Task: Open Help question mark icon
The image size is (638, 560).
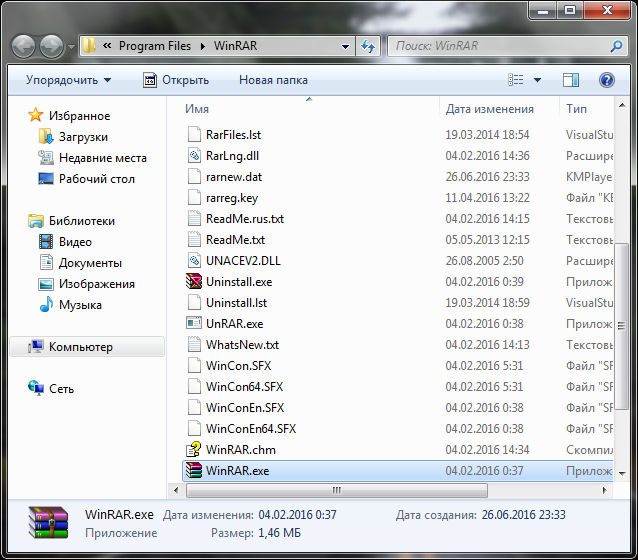Action: 606,80
